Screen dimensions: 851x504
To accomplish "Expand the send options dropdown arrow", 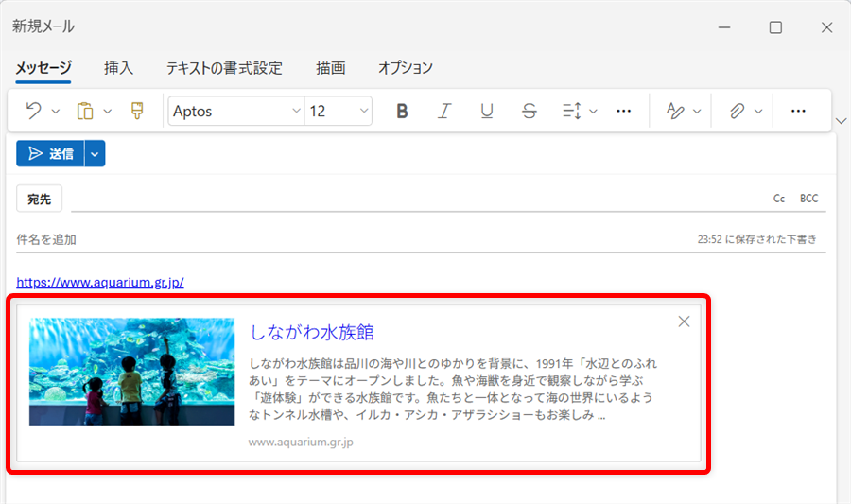I will (95, 153).
